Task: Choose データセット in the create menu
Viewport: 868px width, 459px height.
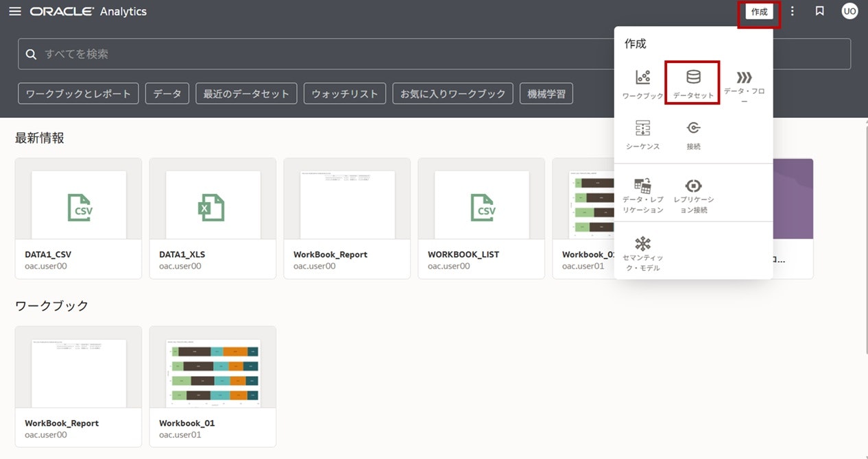Action: tap(693, 84)
